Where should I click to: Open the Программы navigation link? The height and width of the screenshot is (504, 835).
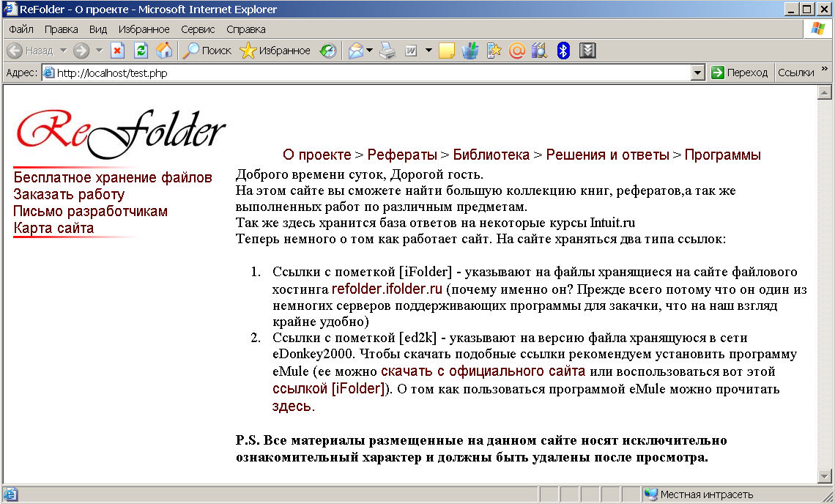coord(723,155)
